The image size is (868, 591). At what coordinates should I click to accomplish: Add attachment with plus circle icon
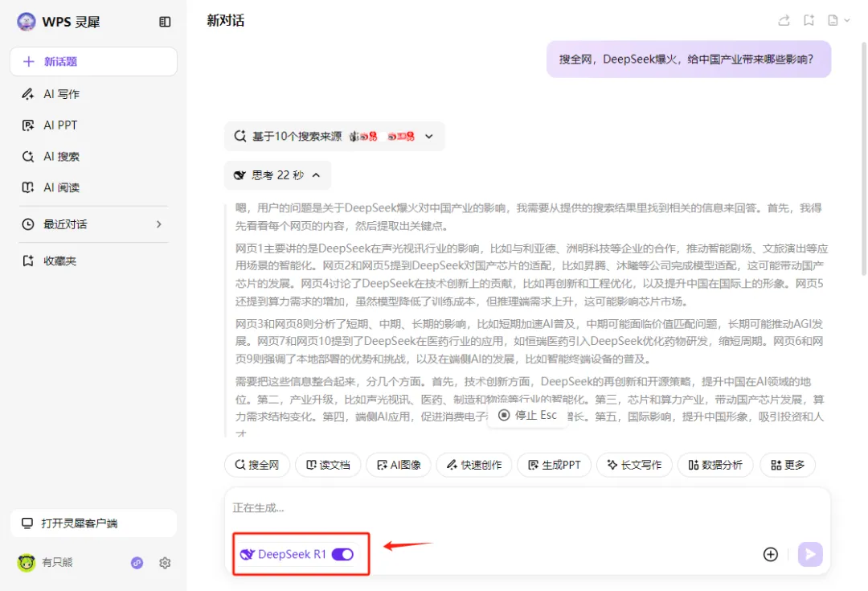(771, 555)
